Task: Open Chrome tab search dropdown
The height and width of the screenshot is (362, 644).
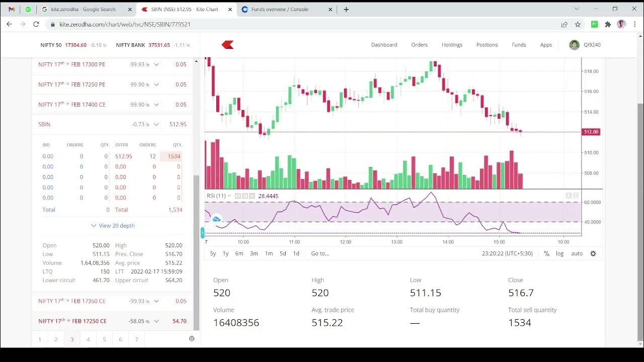Action: (x=577, y=9)
